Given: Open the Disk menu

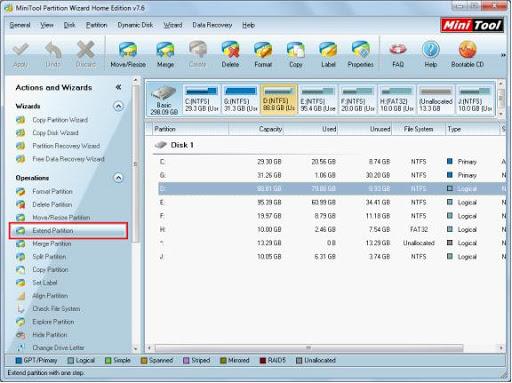Looking at the screenshot, I should pyautogui.click(x=69, y=25).
